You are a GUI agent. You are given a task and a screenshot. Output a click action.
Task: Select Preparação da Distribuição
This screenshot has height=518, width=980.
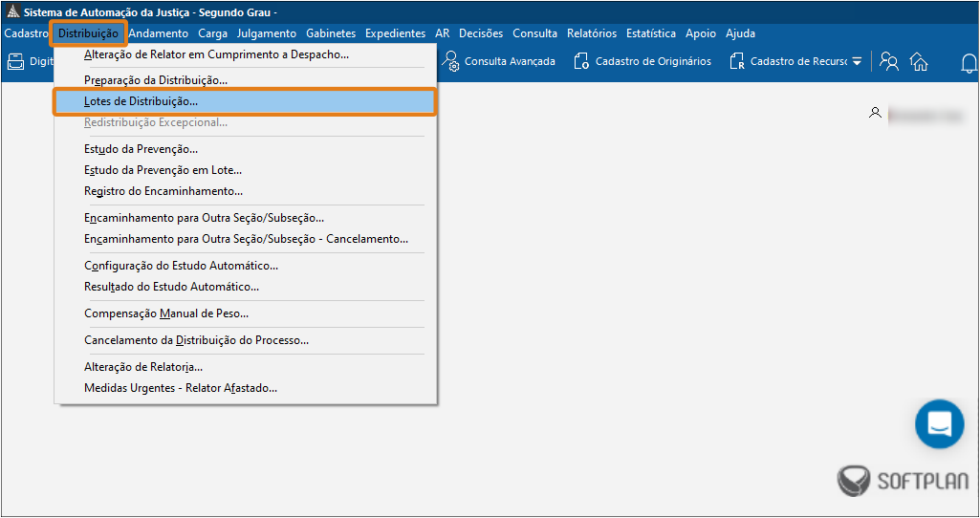point(246,80)
